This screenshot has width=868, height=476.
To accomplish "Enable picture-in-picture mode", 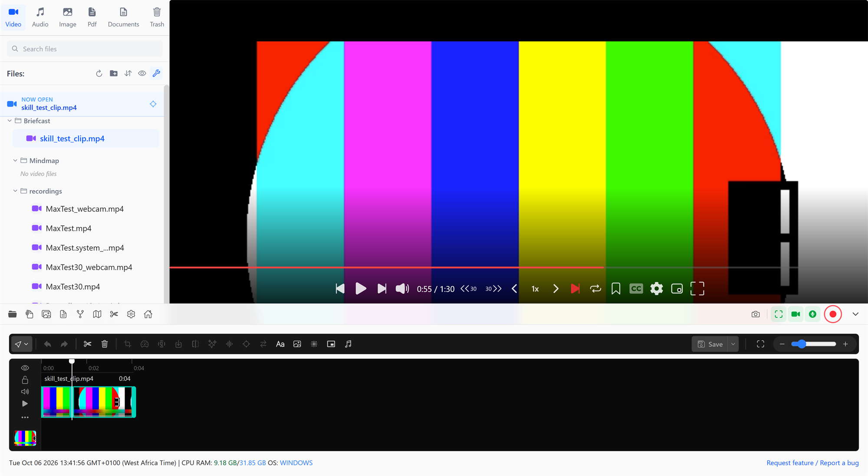I will pyautogui.click(x=677, y=288).
